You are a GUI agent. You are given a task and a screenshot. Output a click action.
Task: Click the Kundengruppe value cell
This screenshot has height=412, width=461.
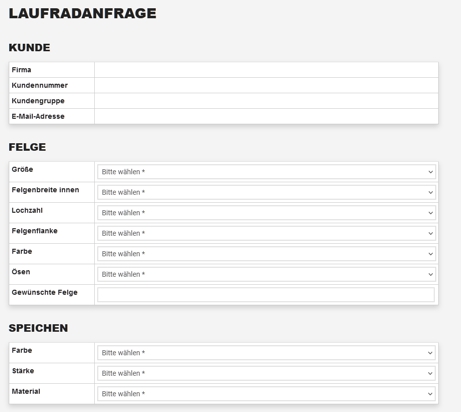coord(266,101)
